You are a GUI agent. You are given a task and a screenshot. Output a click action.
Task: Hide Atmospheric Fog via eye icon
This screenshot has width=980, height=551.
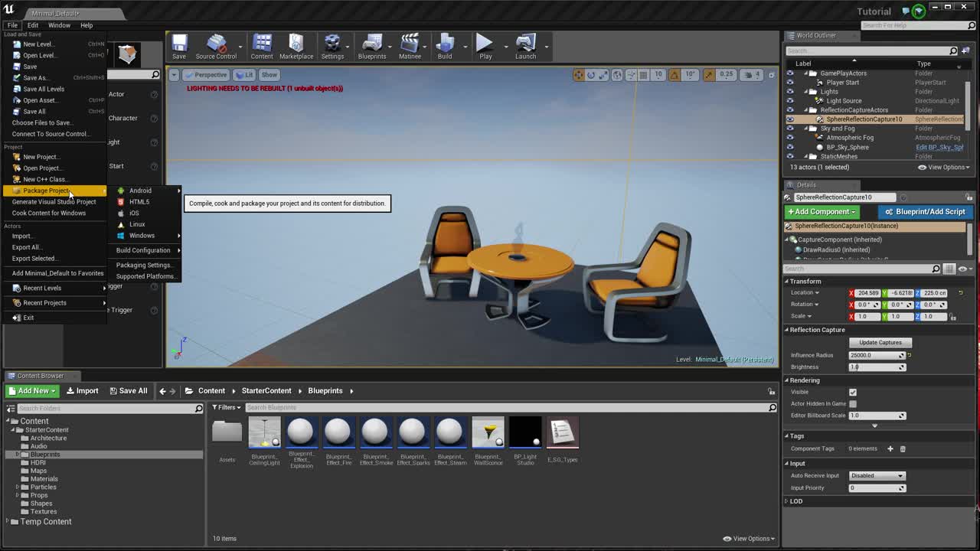pos(790,138)
